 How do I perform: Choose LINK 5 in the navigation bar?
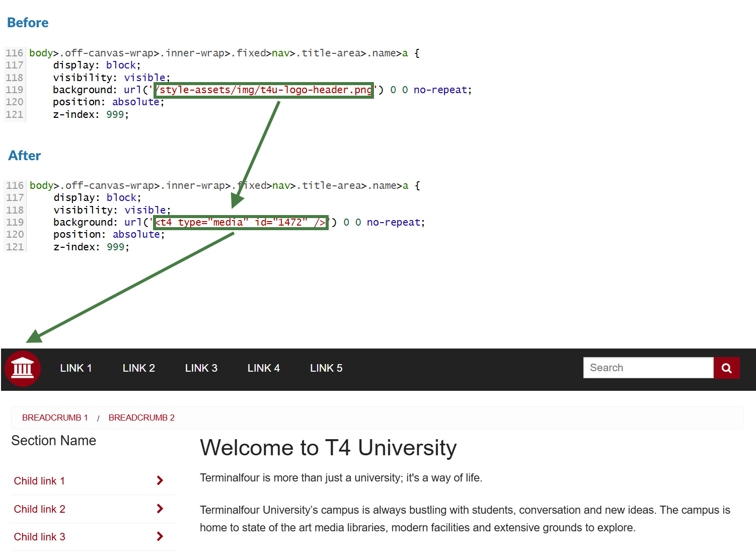[326, 368]
